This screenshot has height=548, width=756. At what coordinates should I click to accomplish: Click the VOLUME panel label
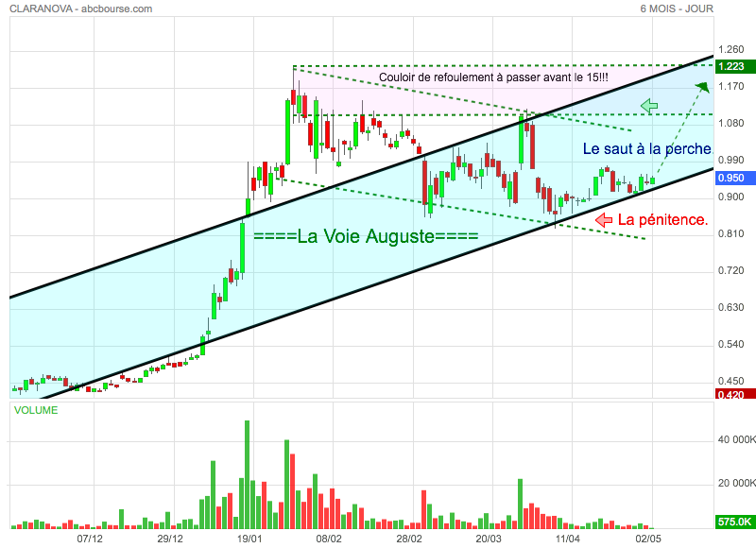click(36, 410)
